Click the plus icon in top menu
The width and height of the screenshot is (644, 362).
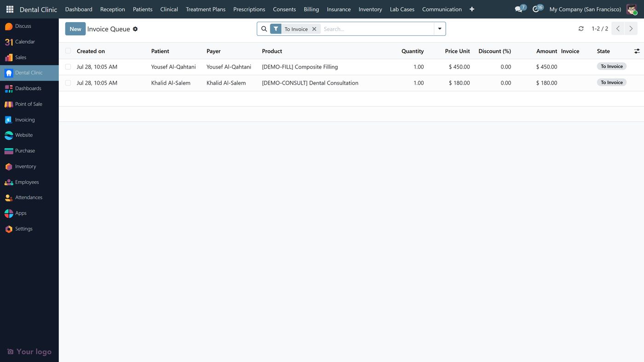[x=471, y=9]
